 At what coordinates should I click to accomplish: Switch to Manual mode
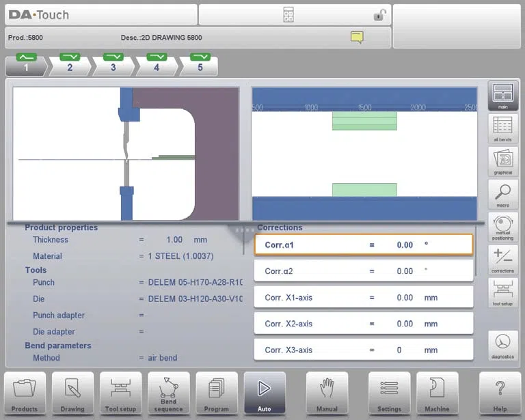(x=327, y=393)
